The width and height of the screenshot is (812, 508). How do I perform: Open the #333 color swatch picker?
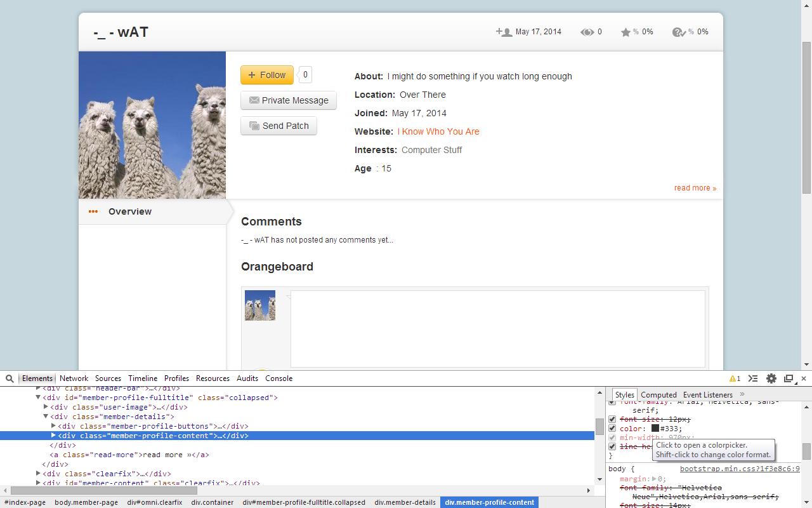pos(655,429)
